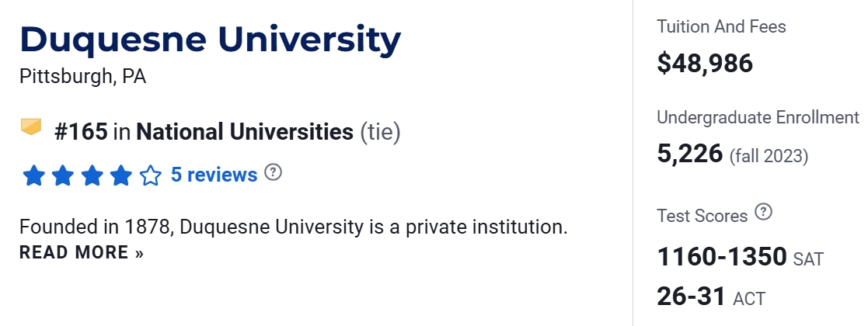
Task: Open the National Universities ranking link
Action: [x=244, y=132]
